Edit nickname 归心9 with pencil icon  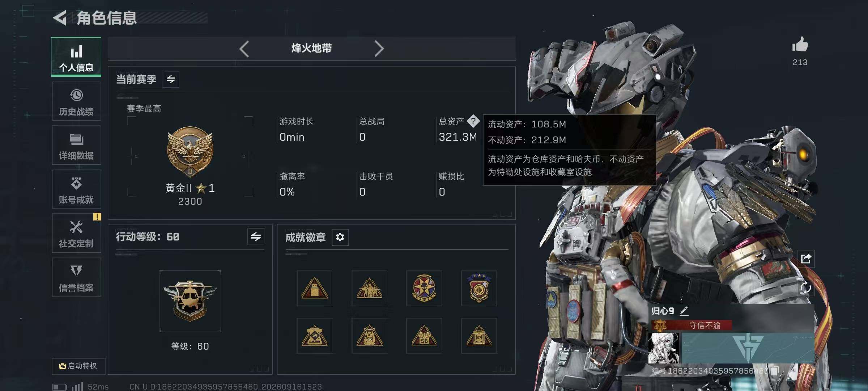pos(684,311)
